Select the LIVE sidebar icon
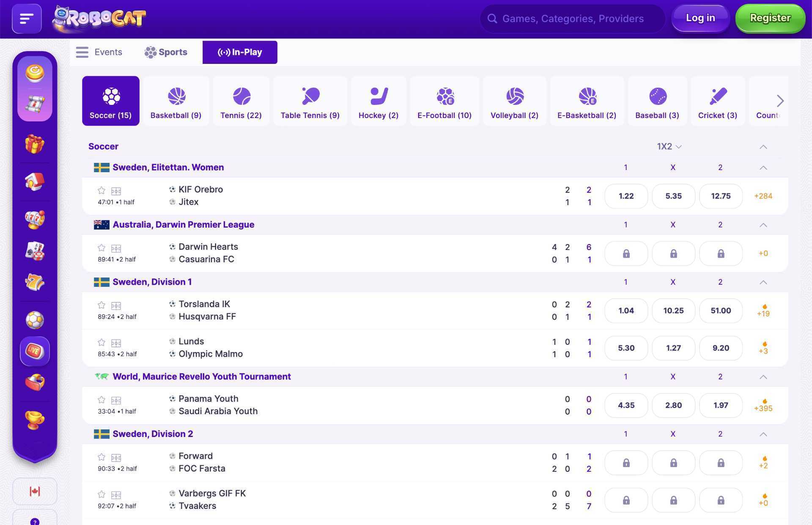The width and height of the screenshot is (812, 525). 35,351
